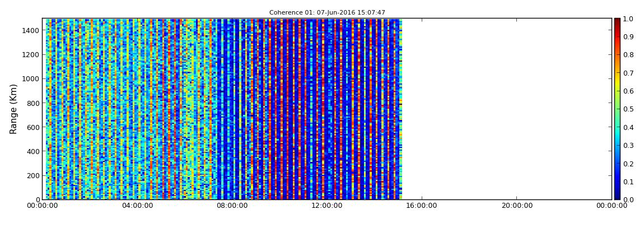Click the 1000 range tick label

[31, 79]
